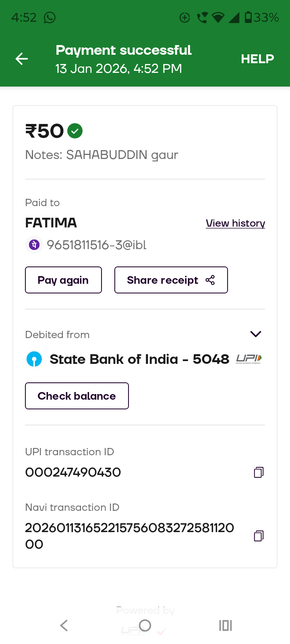
Task: Tap the PhonePe icon beside UPI ID
Action: coord(34,245)
